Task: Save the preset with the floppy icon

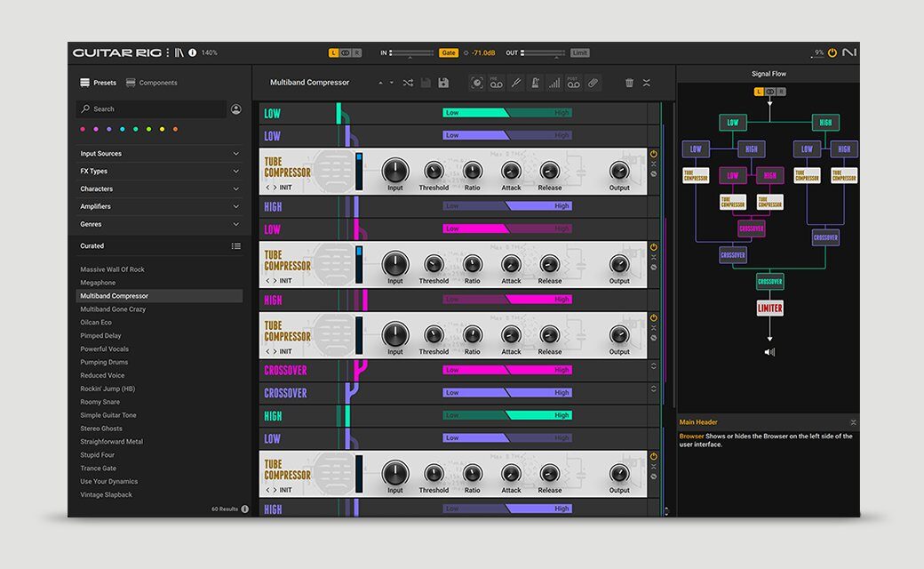Action: (x=426, y=84)
